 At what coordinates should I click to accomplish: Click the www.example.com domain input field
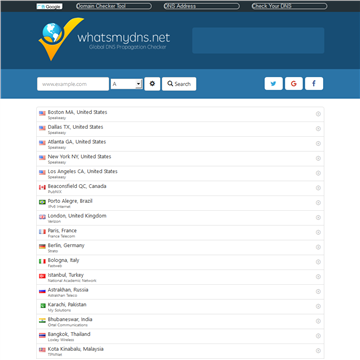coord(73,84)
